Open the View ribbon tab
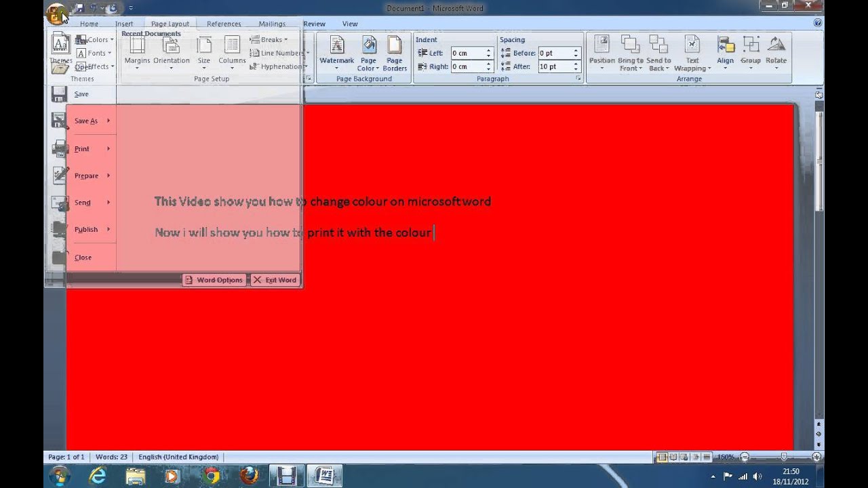Screen dimensions: 868x488 tap(350, 24)
